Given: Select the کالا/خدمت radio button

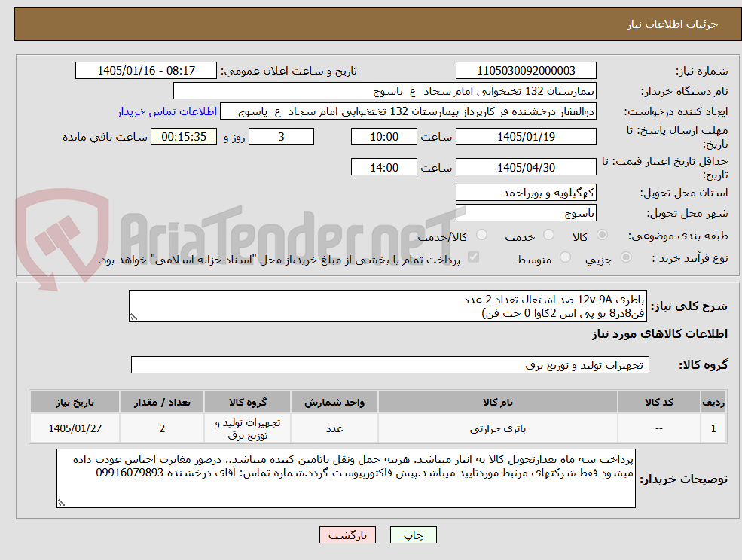Looking at the screenshot, I should pyautogui.click(x=481, y=235).
